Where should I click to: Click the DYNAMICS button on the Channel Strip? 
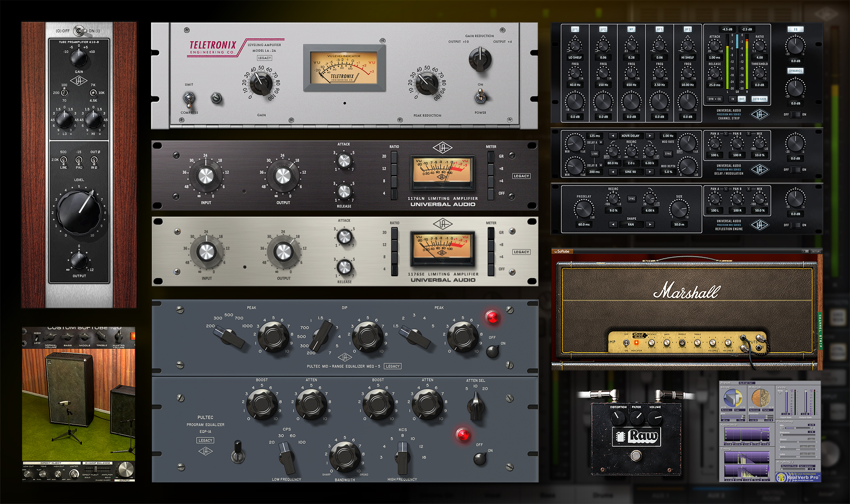point(795,70)
